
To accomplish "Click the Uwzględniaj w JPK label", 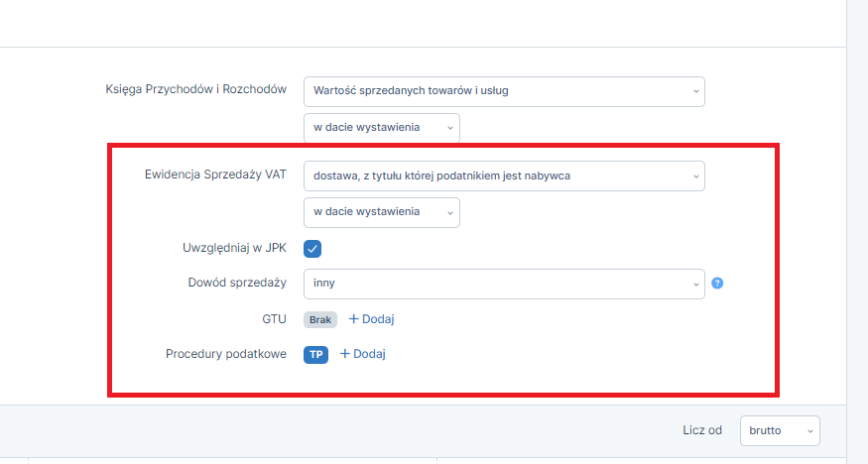I will [235, 248].
